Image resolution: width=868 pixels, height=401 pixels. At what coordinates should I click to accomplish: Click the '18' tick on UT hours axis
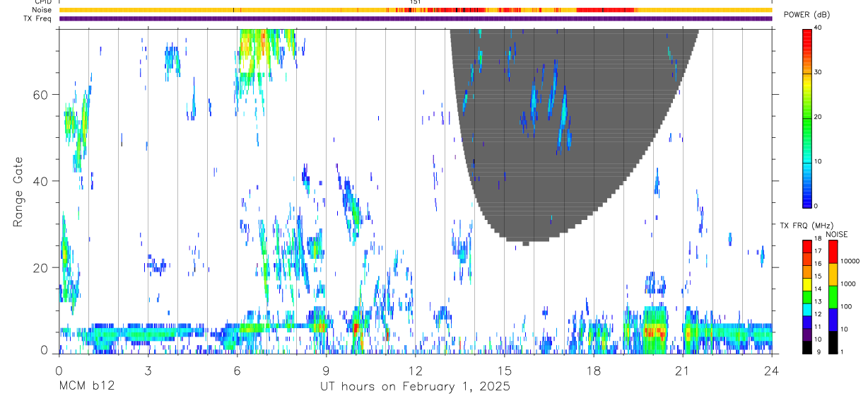click(594, 370)
